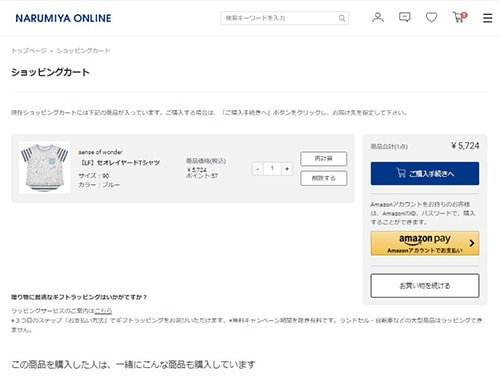Screen dimensions: 500x378
Task: Decrease the quantity with the minus button
Action: click(257, 169)
